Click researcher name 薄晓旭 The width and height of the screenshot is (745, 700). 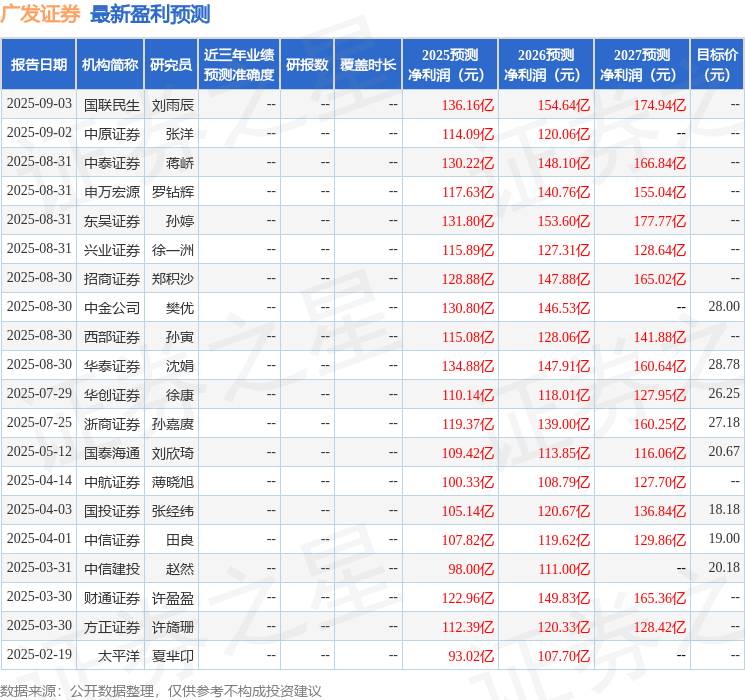pos(173,482)
